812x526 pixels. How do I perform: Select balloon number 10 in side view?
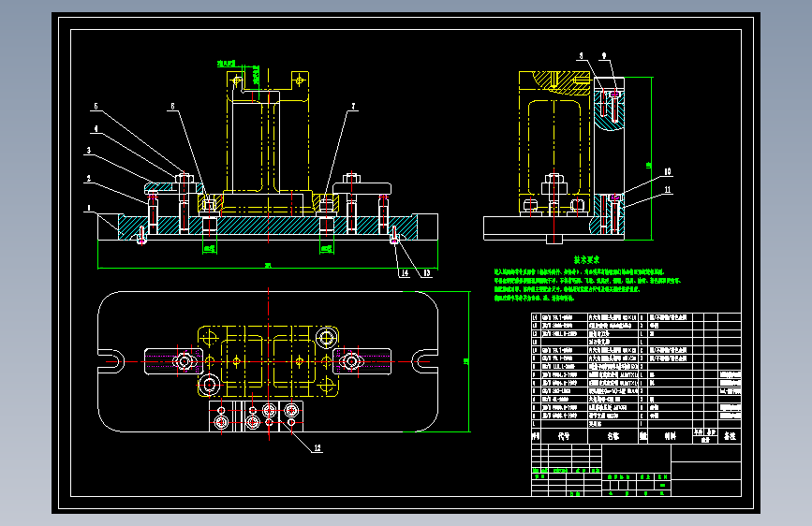(668, 171)
